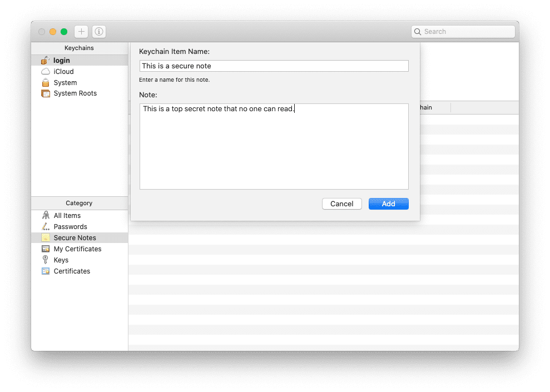This screenshot has height=392, width=550.
Task: Click the magnifying glass icon in search
Action: 418,32
